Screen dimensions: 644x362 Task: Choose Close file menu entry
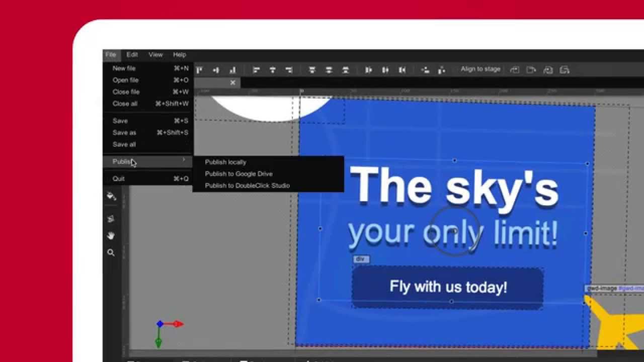147,92
